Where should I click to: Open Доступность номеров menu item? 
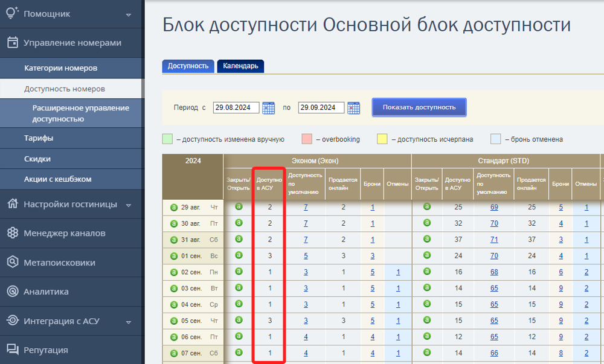coord(71,89)
